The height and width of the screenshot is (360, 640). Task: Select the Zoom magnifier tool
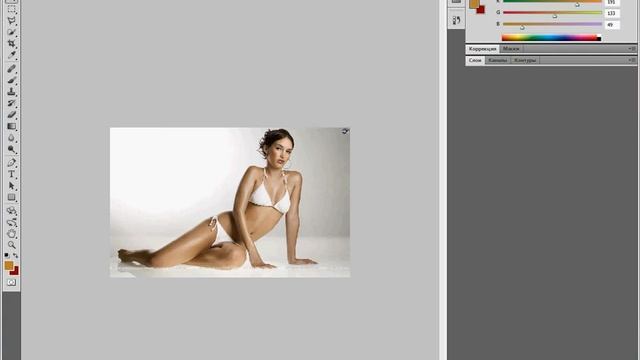(x=11, y=245)
